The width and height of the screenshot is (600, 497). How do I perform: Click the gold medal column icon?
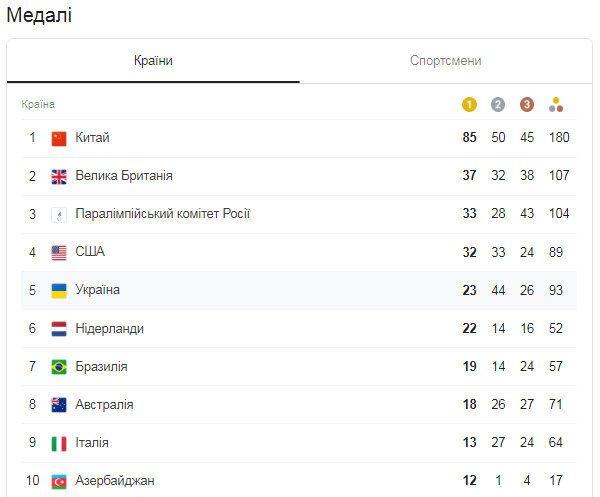coord(469,104)
